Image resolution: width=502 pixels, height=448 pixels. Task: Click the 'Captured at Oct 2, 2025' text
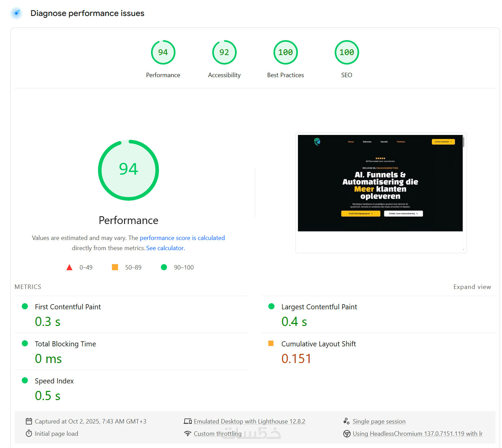[x=90, y=421]
